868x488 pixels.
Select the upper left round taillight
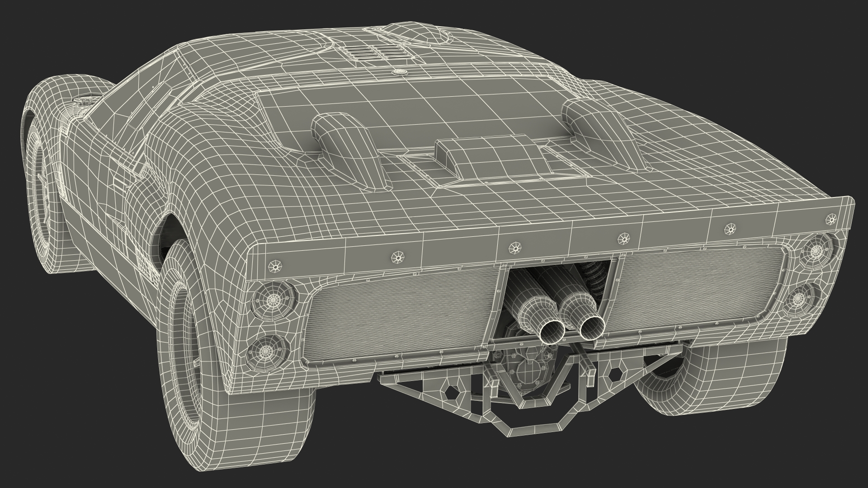point(273,299)
